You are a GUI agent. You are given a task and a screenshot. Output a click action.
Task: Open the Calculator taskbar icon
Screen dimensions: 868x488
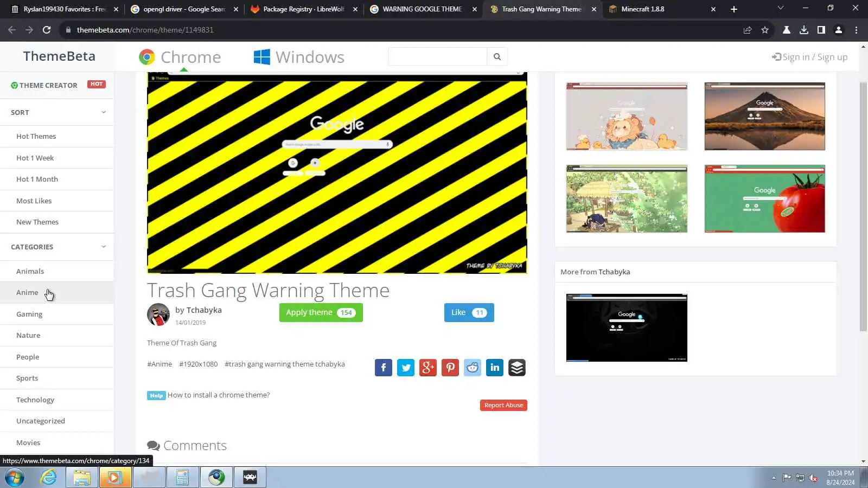coord(182,477)
